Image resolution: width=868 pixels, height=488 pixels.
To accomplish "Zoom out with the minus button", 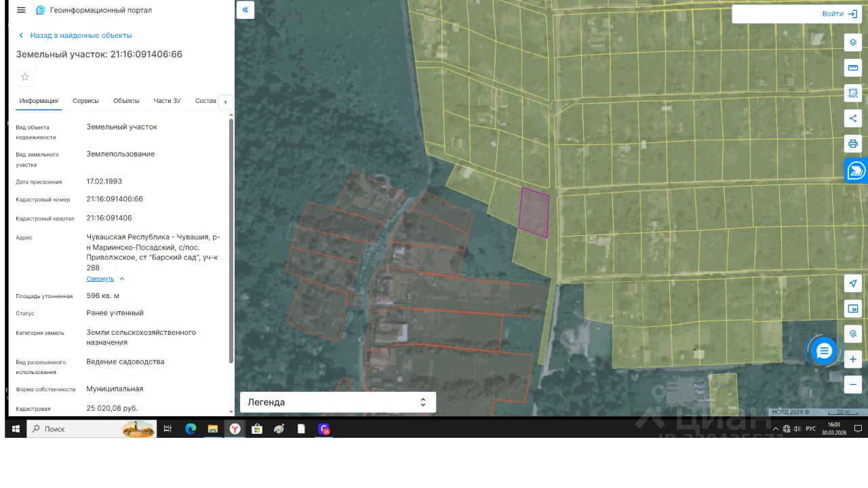I will (853, 384).
